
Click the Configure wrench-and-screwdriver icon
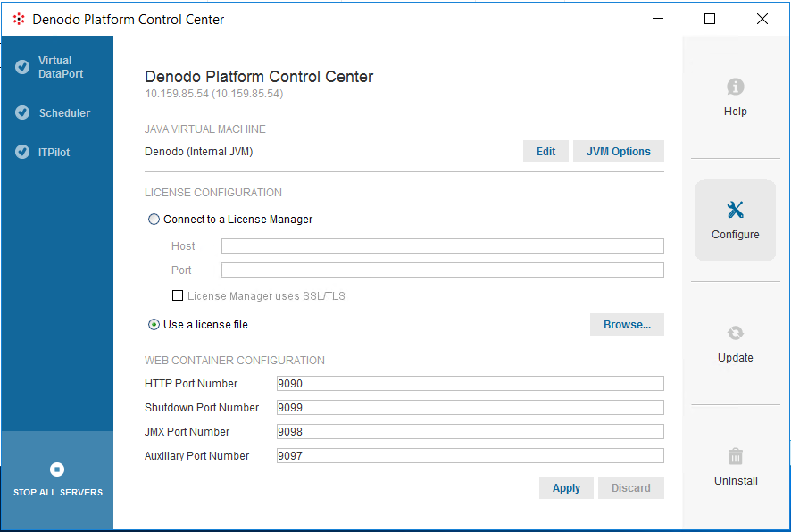pyautogui.click(x=735, y=209)
